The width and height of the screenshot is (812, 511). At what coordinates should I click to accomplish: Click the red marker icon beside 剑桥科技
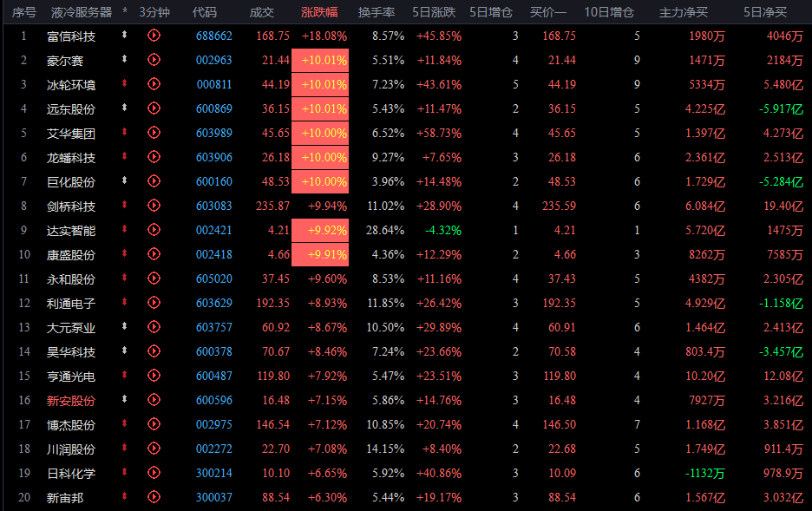coord(124,205)
